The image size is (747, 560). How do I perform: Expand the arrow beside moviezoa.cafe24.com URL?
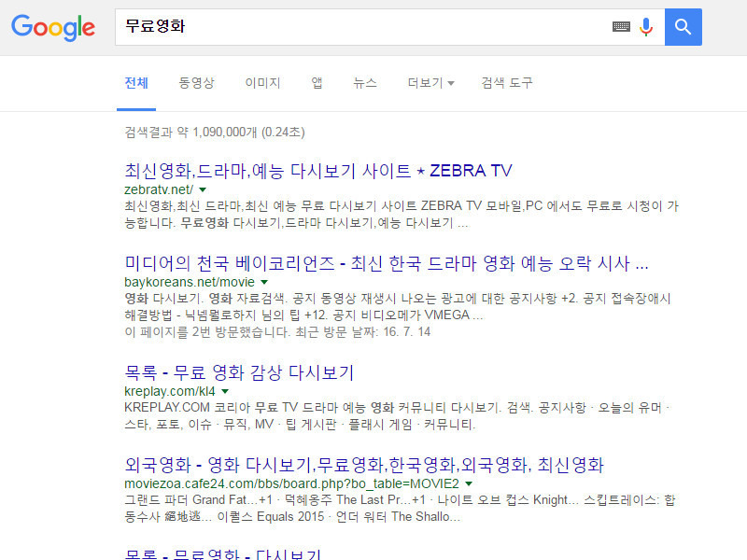click(469, 483)
